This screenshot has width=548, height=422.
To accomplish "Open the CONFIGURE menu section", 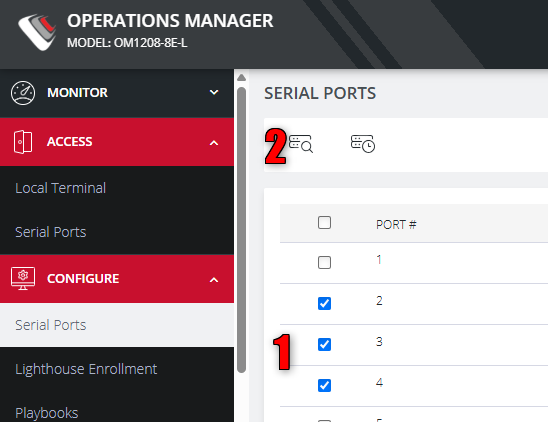I will pyautogui.click(x=117, y=279).
